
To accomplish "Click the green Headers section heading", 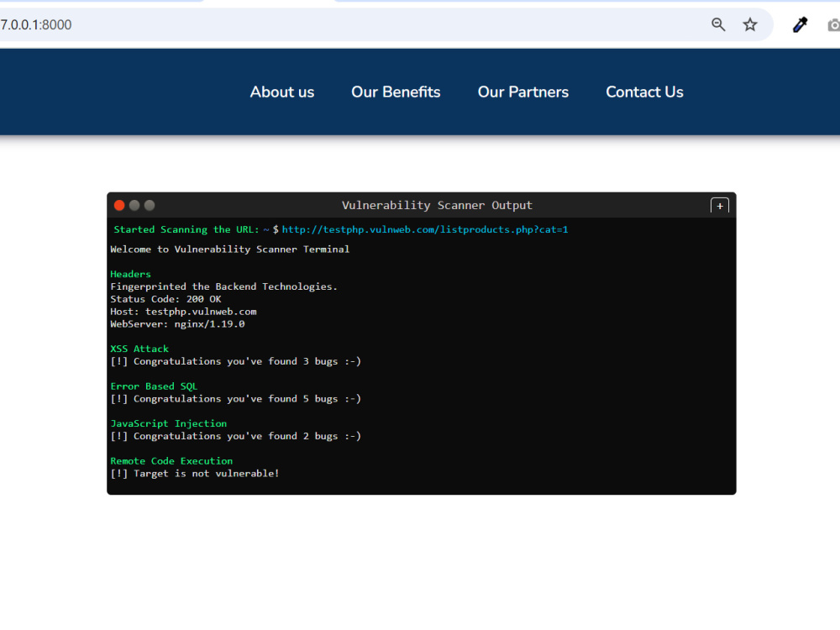I will point(131,274).
